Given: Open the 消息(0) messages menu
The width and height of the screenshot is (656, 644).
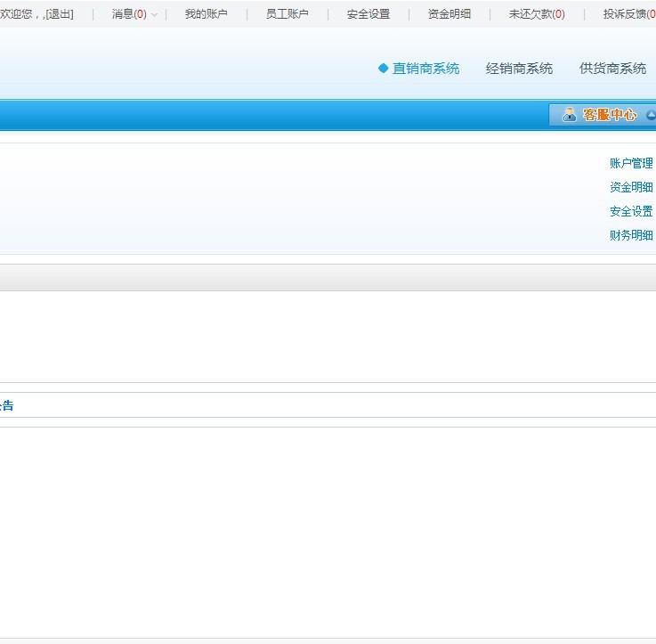Looking at the screenshot, I should [x=129, y=14].
